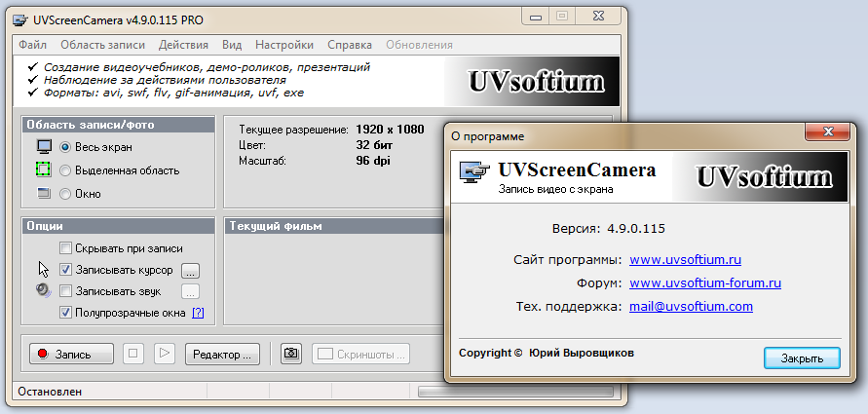Open the Обновления menu
This screenshot has width=868, height=414.
point(419,45)
